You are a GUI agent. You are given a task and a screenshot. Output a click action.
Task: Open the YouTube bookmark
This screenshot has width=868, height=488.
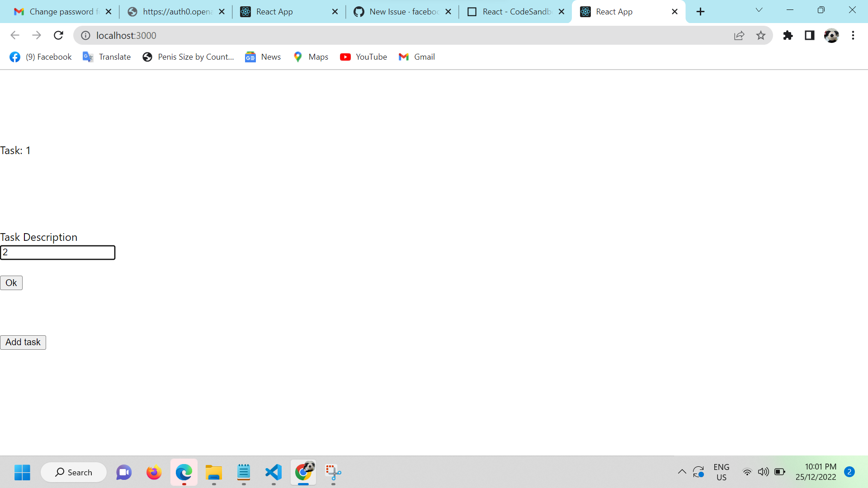pyautogui.click(x=363, y=56)
